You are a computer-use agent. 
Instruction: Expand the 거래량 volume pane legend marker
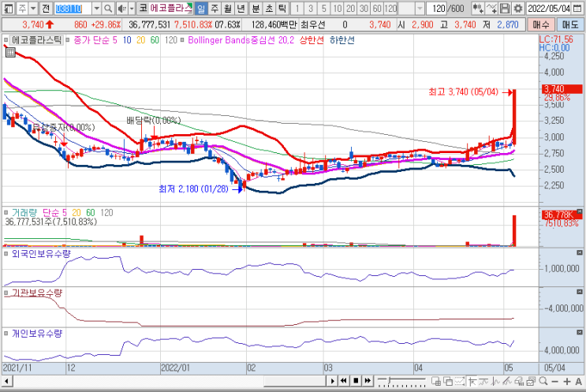[x=6, y=213]
